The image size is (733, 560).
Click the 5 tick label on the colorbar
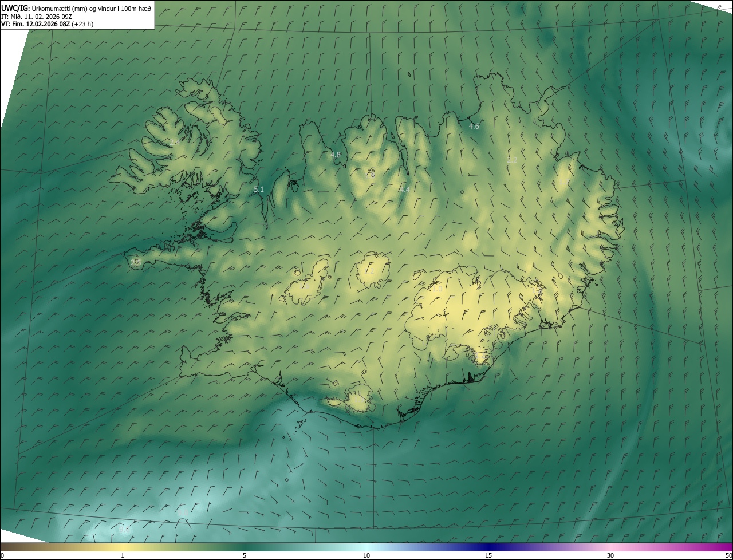[245, 555]
